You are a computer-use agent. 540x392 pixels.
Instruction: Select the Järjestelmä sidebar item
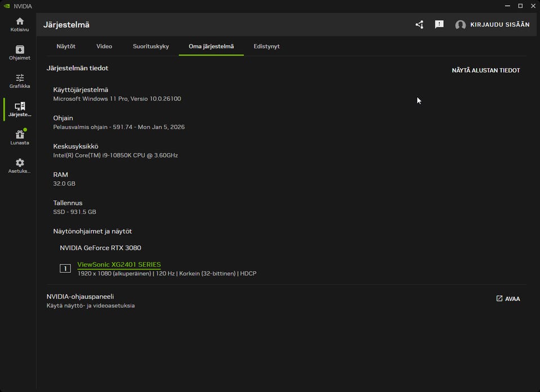(x=20, y=109)
